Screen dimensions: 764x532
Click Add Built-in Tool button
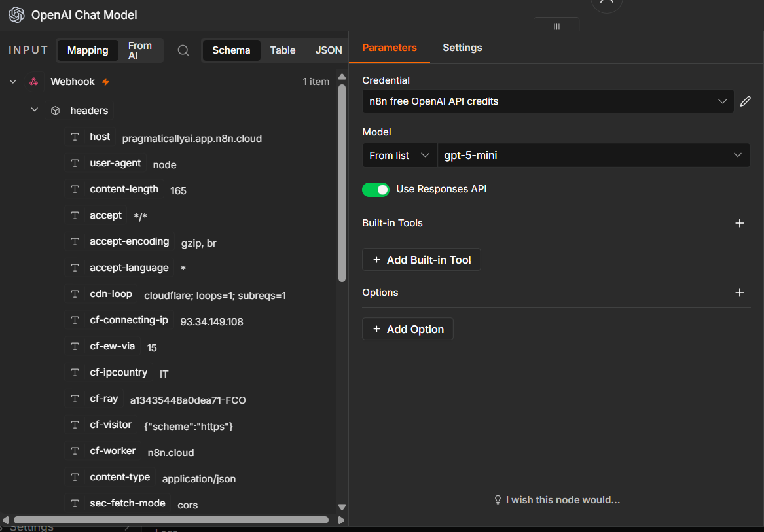click(x=422, y=260)
